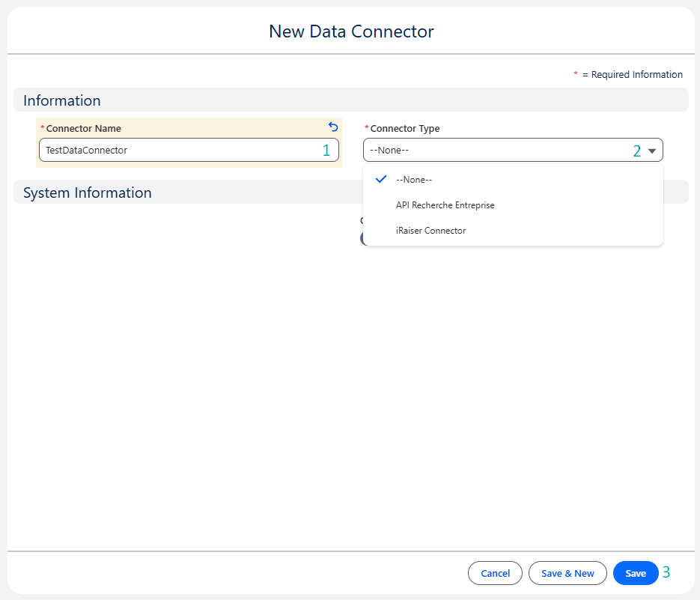Select API Recherche Entreprise as connector type

click(x=445, y=204)
